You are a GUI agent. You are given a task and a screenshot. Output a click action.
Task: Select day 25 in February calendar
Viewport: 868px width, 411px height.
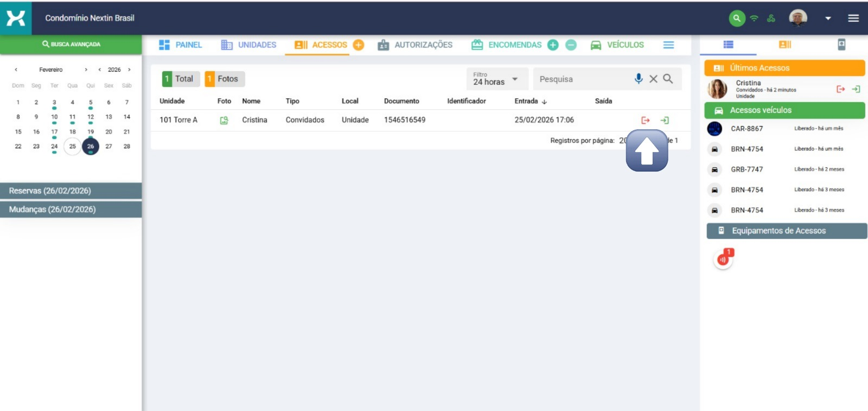click(72, 146)
